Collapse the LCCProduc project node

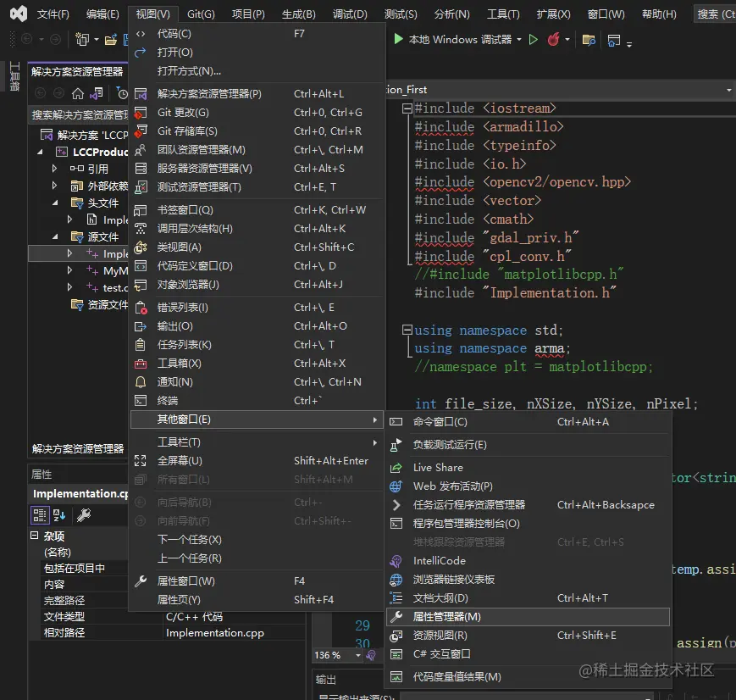(x=40, y=152)
